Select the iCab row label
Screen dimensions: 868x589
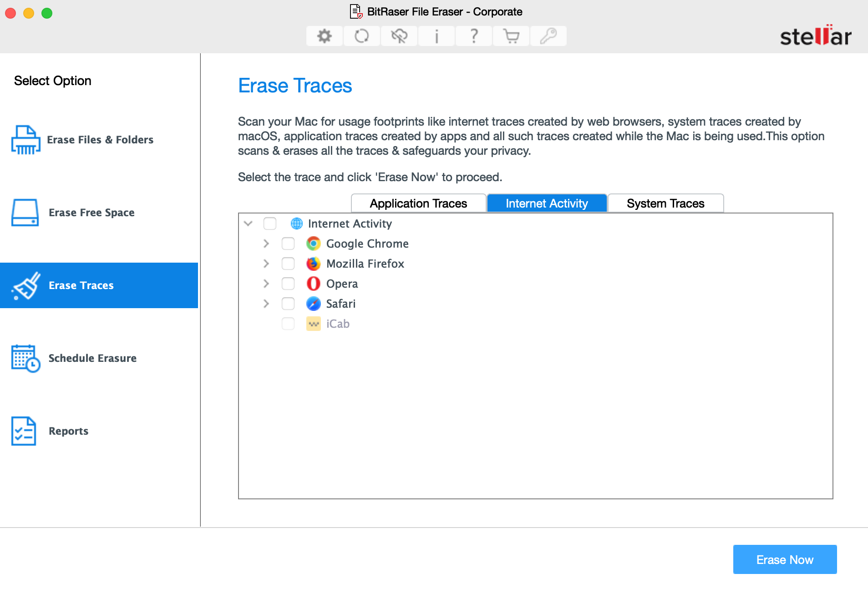pyautogui.click(x=338, y=324)
